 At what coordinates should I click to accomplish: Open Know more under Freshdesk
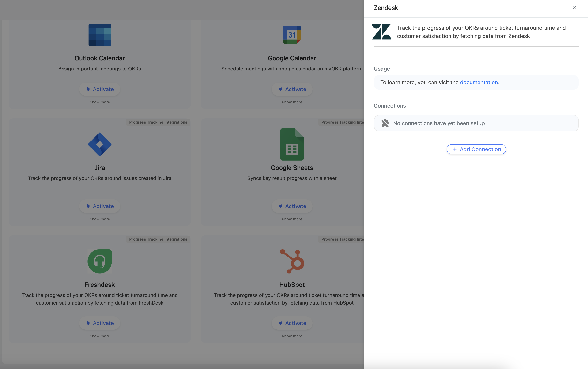tap(100, 336)
